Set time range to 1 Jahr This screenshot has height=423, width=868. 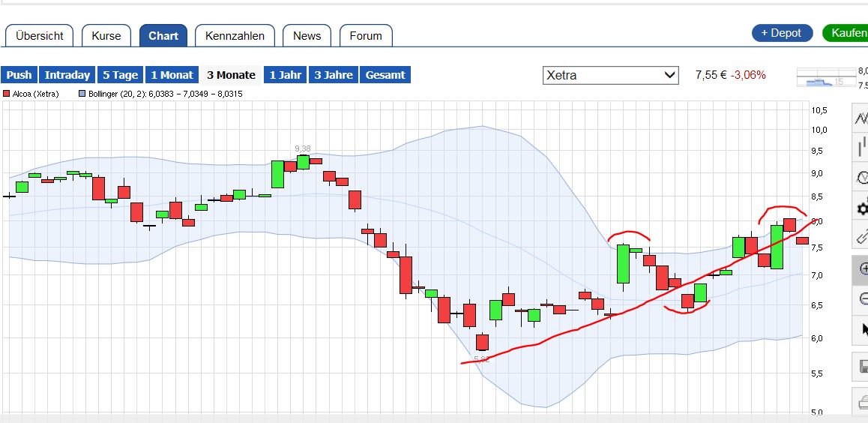(x=286, y=75)
